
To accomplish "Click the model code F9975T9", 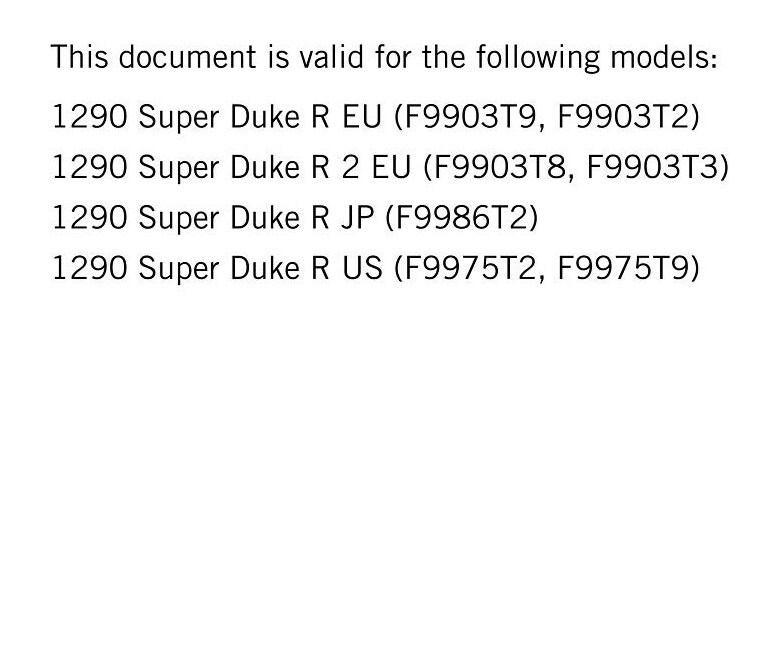I will pos(624,268).
